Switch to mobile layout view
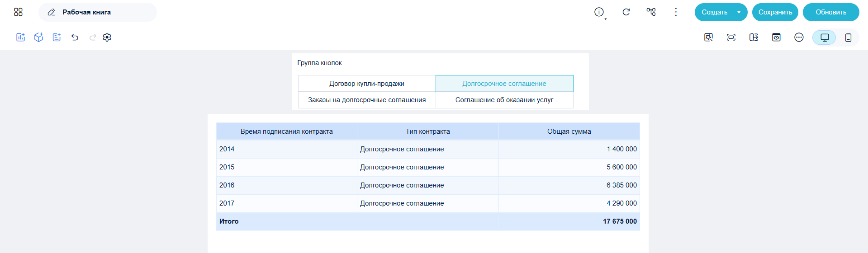The image size is (868, 253). pos(848,37)
